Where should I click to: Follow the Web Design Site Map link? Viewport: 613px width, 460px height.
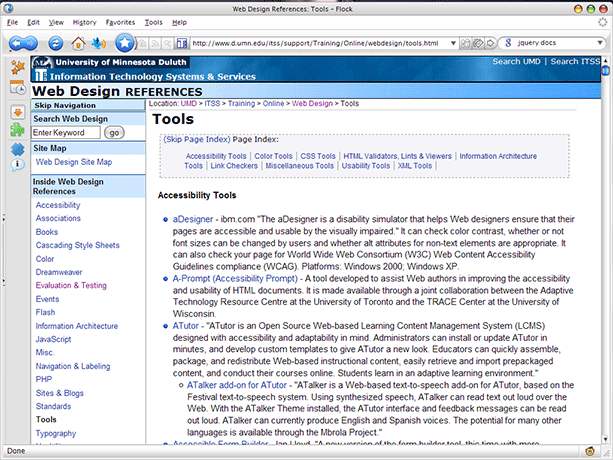pos(74,161)
